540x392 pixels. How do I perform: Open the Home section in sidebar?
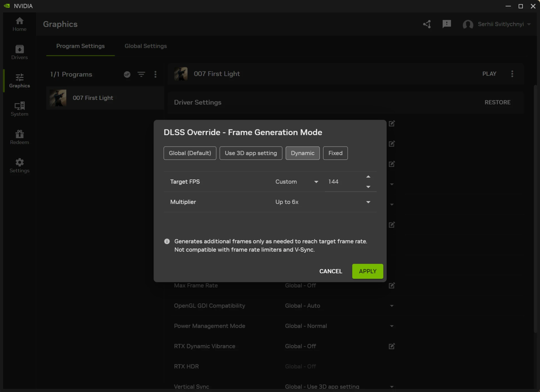pyautogui.click(x=19, y=24)
